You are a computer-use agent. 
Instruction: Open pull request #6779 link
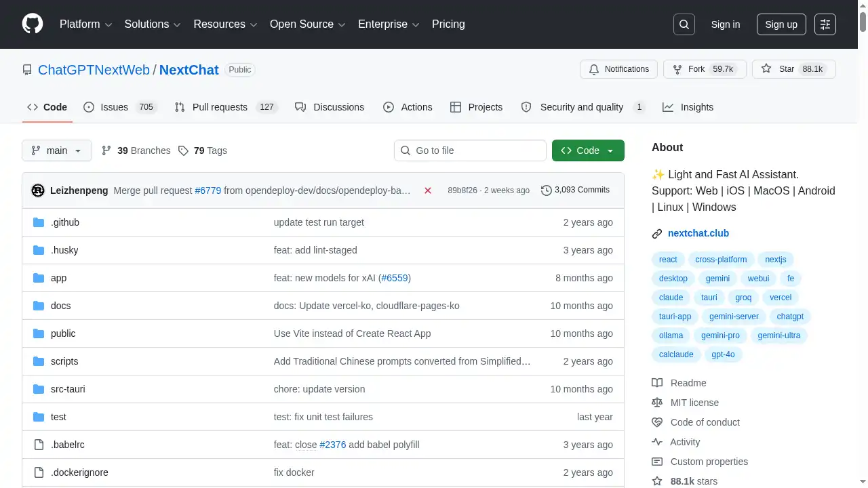(x=208, y=190)
